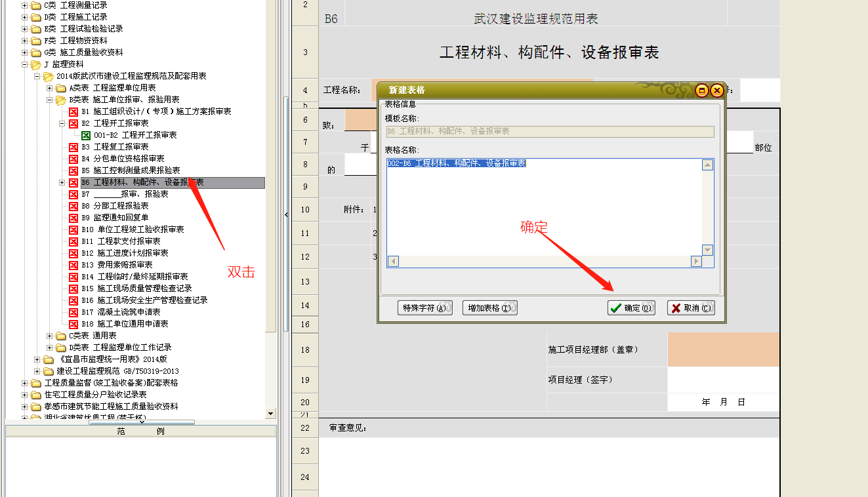
Task: Select the B16 施工现场安全生产管理检查记录 tree row
Action: pos(144,300)
